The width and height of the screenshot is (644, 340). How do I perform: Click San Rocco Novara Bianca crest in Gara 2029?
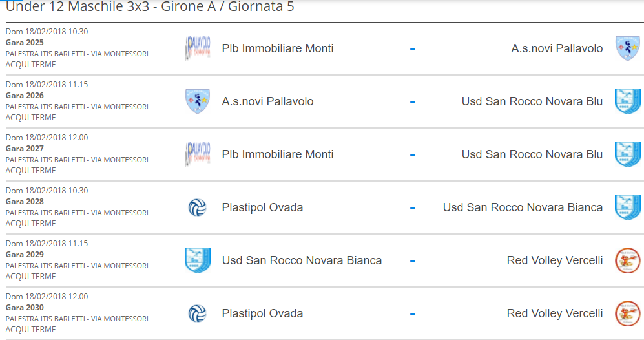(x=198, y=260)
